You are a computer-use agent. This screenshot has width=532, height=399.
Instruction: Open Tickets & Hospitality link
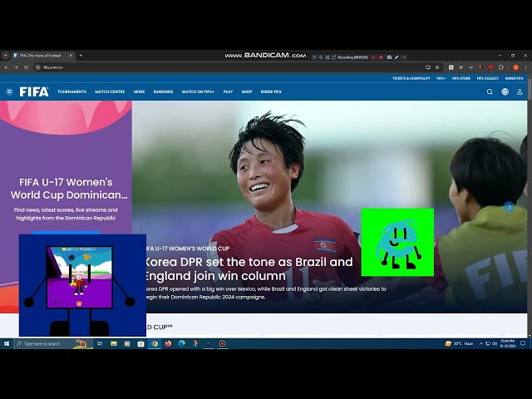pos(411,78)
